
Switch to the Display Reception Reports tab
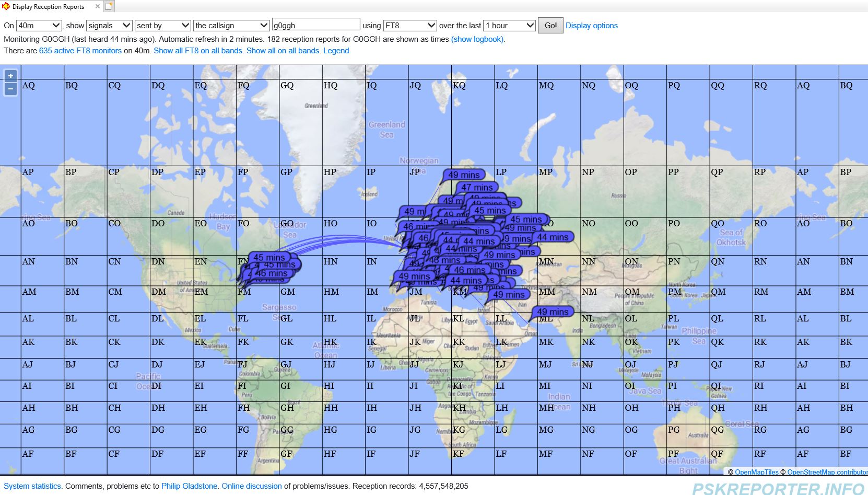coord(48,7)
